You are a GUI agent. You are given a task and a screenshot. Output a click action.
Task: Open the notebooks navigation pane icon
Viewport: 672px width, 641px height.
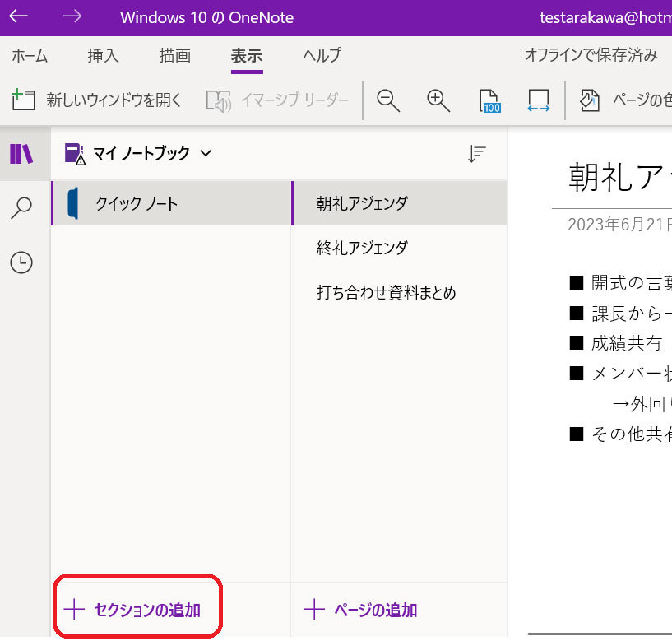(21, 154)
